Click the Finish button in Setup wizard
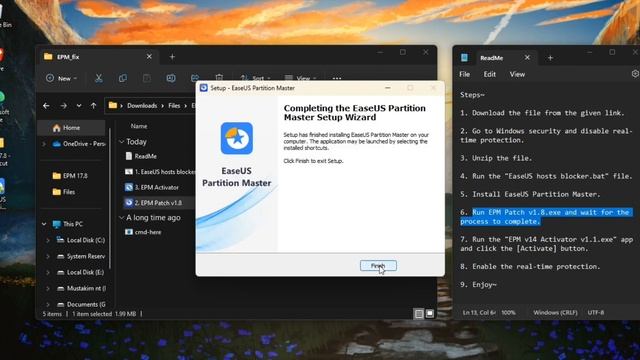 [x=378, y=266]
